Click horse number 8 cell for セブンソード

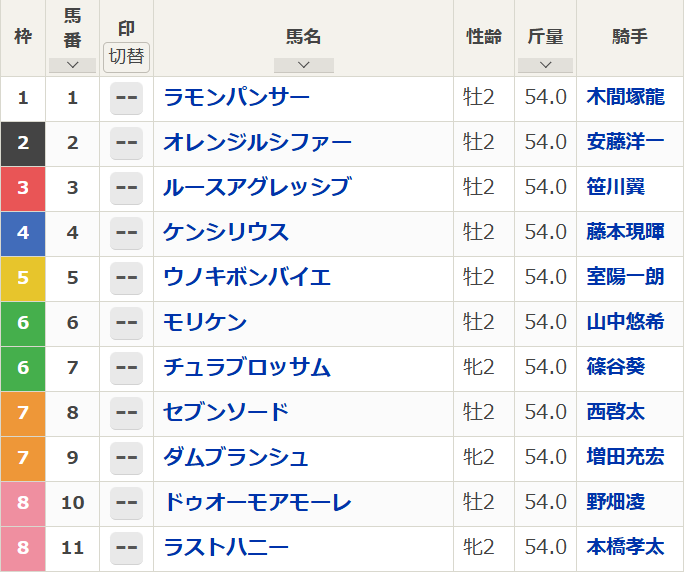(72, 413)
